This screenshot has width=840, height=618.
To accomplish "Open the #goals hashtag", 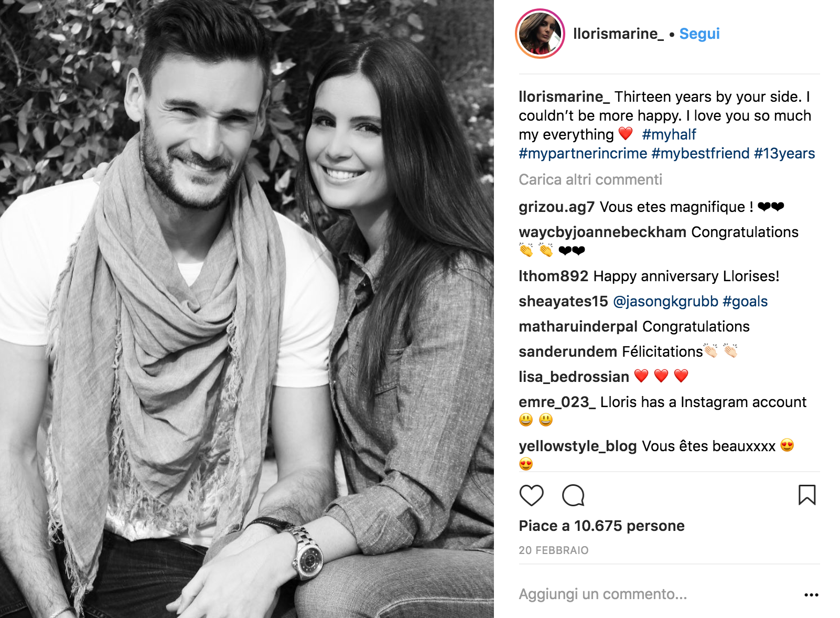I will (x=745, y=301).
